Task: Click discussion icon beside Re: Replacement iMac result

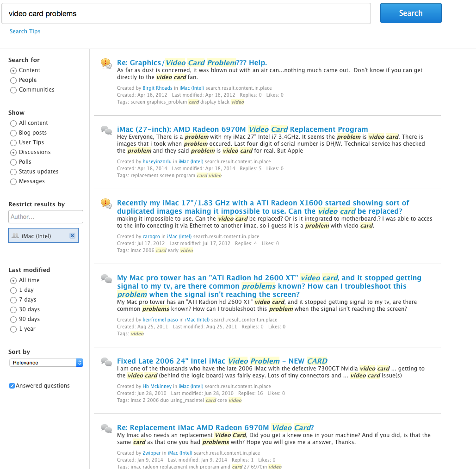Action: pos(106,429)
